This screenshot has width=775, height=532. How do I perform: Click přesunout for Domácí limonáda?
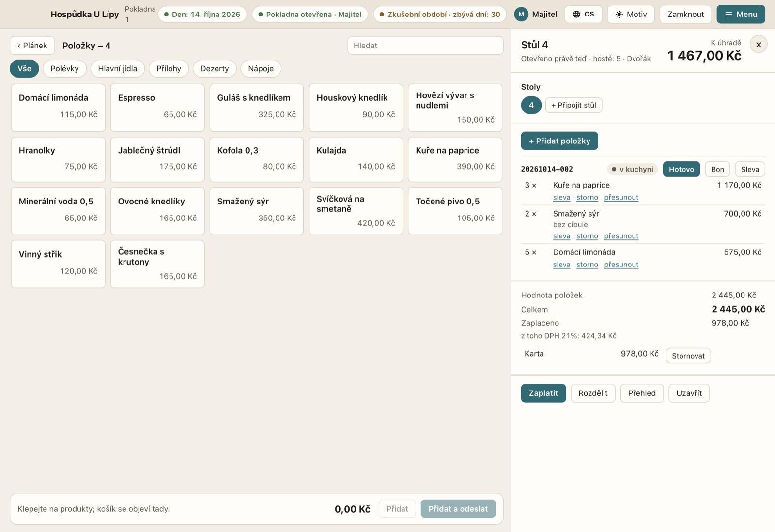coord(621,265)
